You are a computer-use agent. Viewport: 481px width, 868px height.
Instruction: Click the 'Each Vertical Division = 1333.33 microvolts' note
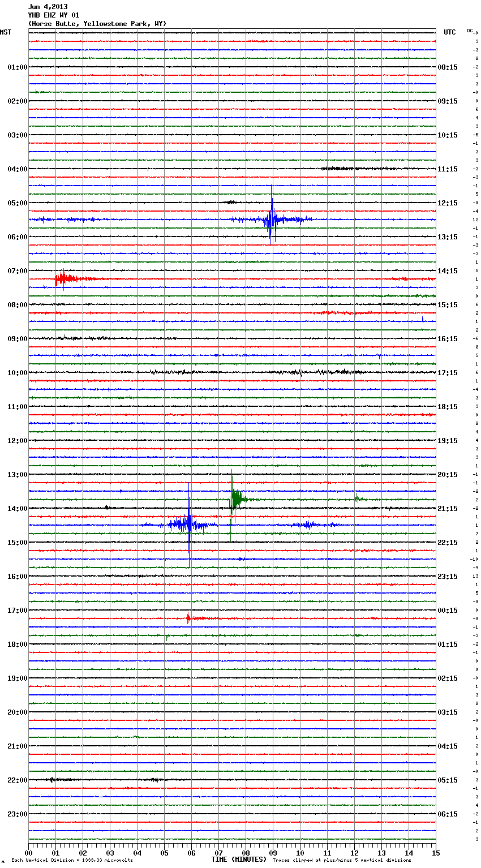click(72, 860)
